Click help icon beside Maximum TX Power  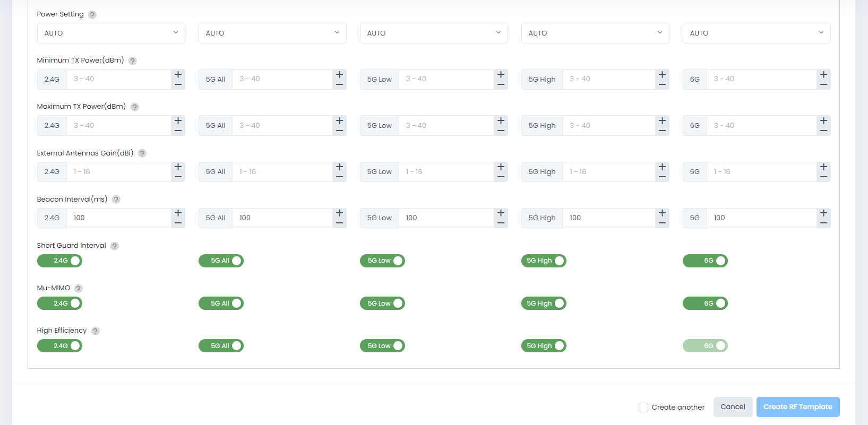[x=135, y=107]
